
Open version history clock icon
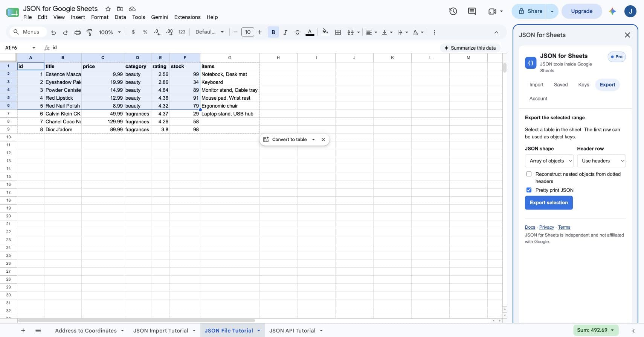coord(453,11)
